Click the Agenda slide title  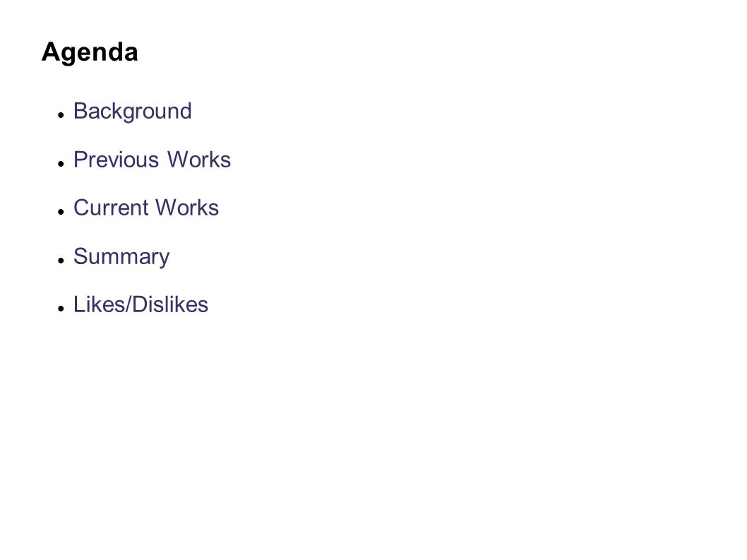tap(90, 52)
